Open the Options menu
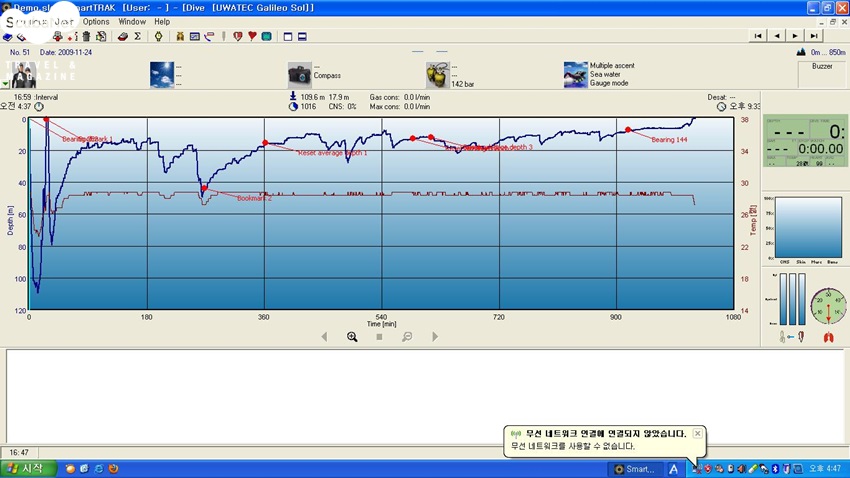 [96, 21]
